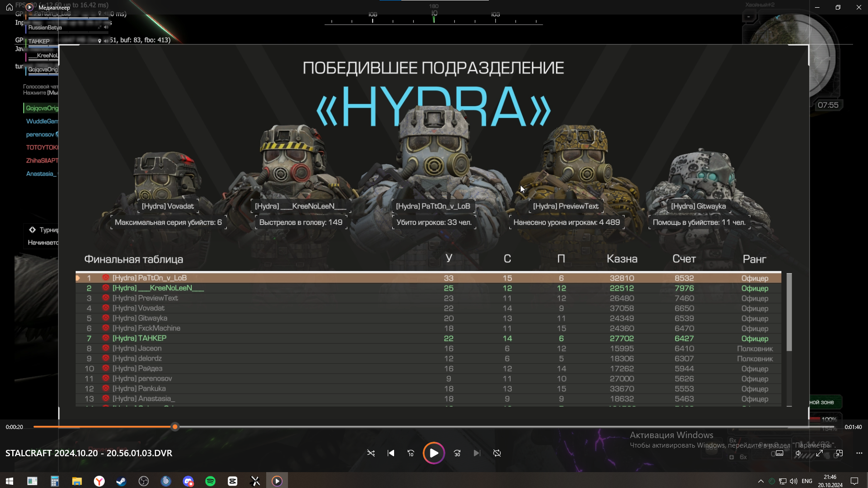Screen dimensions: 868x488
Task: Select the Vovadat table row
Action: [429, 308]
